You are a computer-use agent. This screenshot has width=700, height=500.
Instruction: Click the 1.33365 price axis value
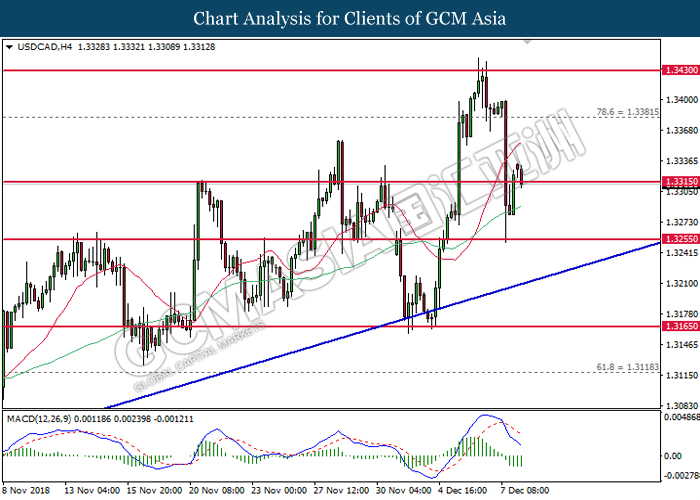click(682, 161)
